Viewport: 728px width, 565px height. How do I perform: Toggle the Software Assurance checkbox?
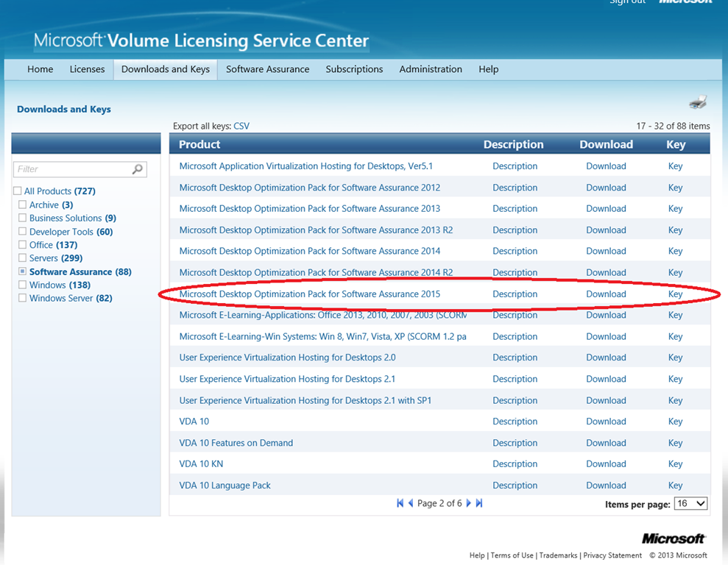pyautogui.click(x=23, y=271)
